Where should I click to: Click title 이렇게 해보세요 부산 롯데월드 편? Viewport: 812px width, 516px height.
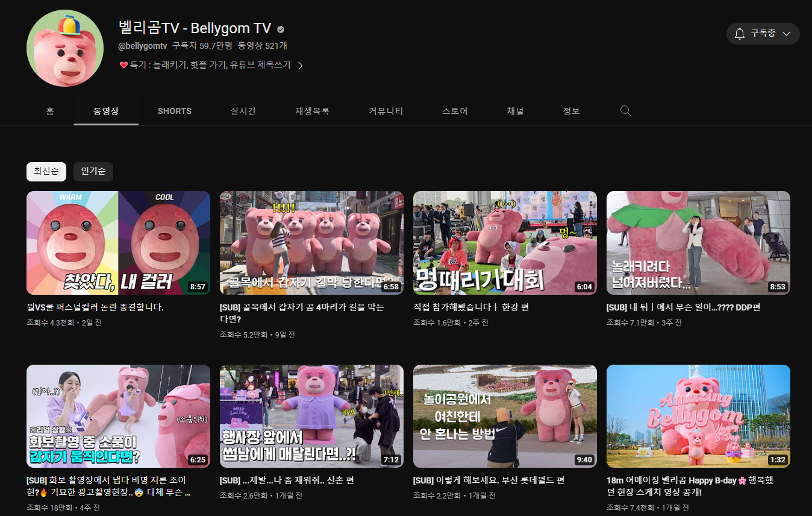point(489,480)
